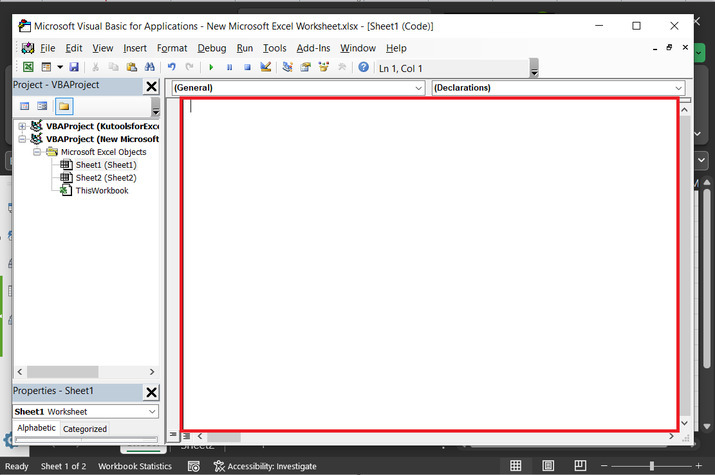Screen dimensions: 715x475
Task: Click Full Module View button
Action: pyautogui.click(x=186, y=436)
